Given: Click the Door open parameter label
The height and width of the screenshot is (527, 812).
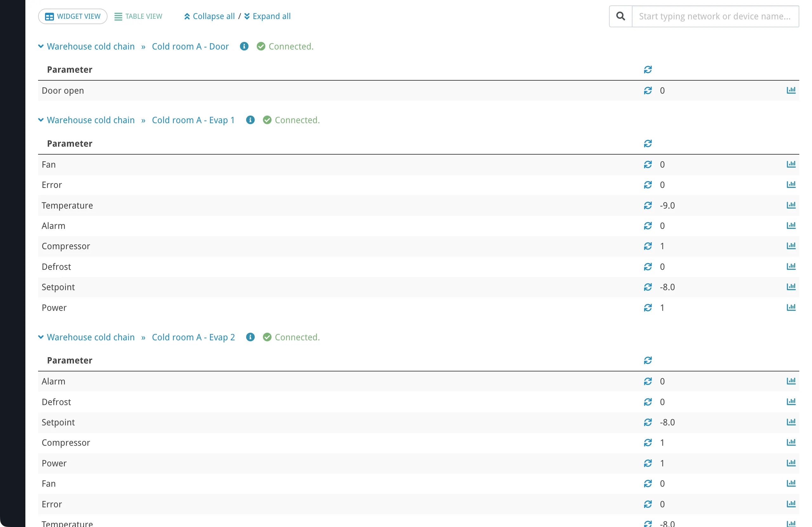Looking at the screenshot, I should [63, 91].
